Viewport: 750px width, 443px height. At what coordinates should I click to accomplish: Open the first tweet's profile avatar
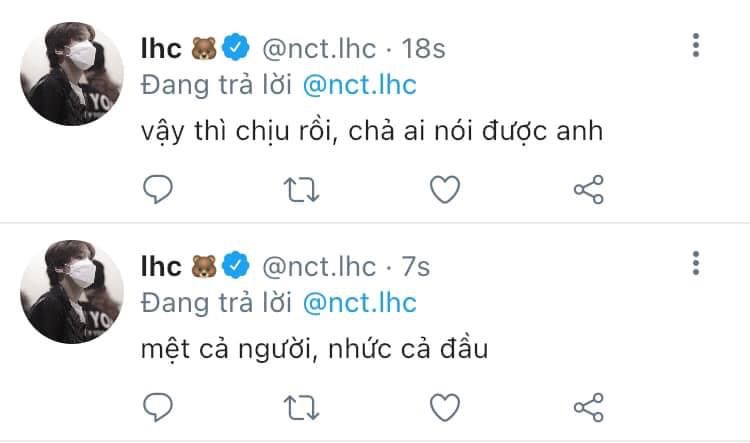coord(72,74)
